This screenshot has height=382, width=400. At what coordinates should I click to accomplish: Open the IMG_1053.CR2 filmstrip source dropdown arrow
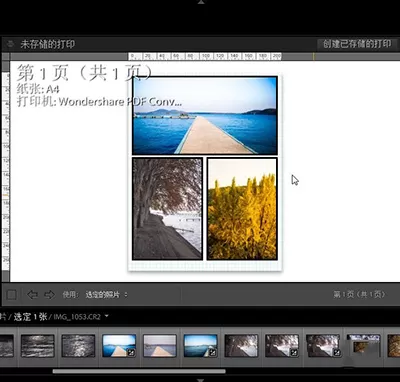[x=107, y=316]
